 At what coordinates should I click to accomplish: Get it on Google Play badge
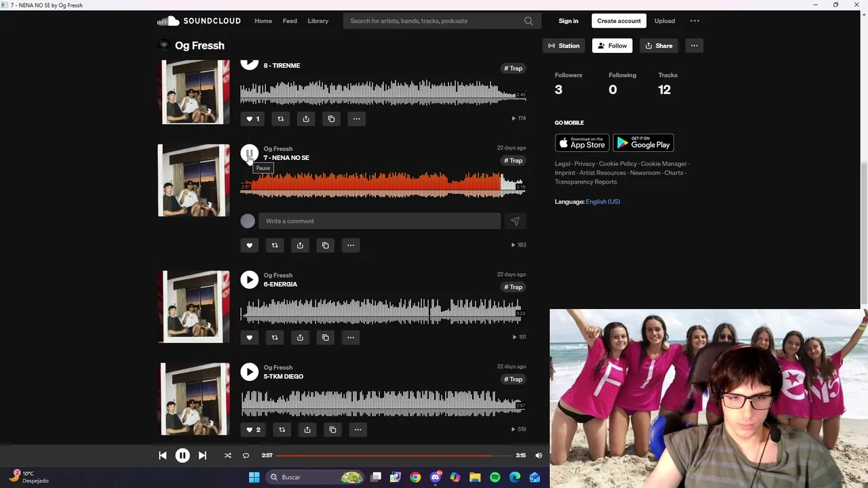click(644, 143)
